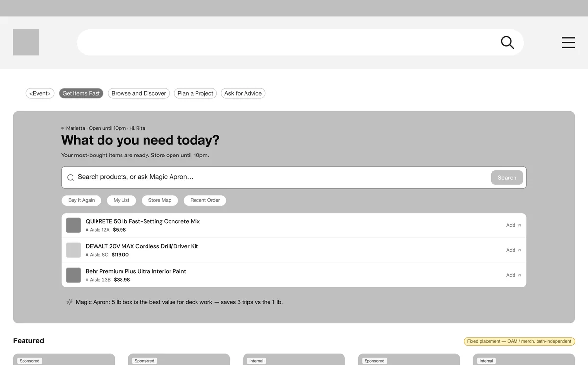Click the Behr Interior Paint product thumbnail
This screenshot has height=365, width=588.
click(x=73, y=275)
